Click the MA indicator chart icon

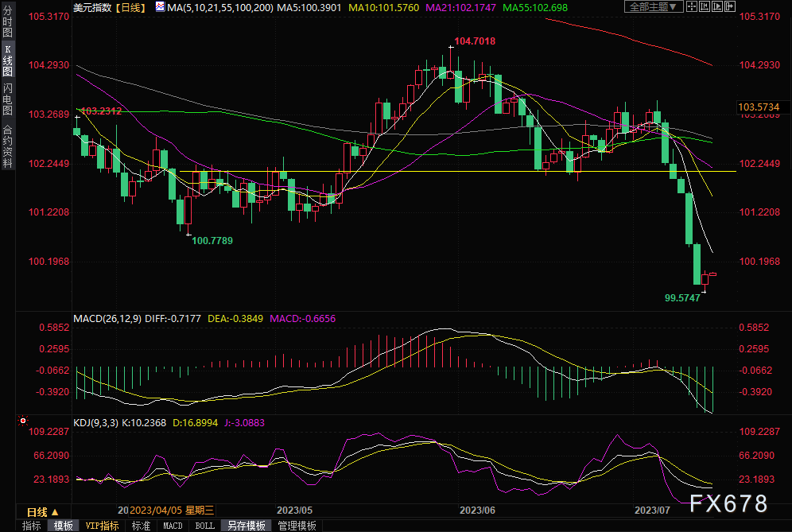(160, 7)
